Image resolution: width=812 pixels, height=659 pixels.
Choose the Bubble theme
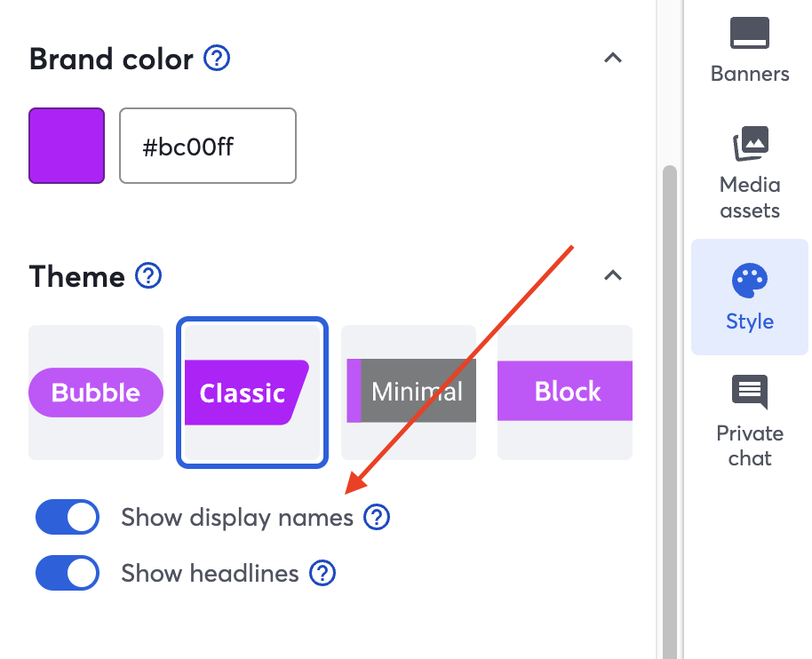96,393
